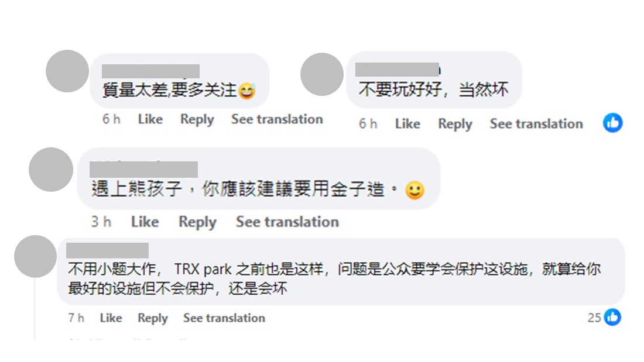The image size is (644, 362).
Task: See translation of 質量太差 comment
Action: click(277, 119)
